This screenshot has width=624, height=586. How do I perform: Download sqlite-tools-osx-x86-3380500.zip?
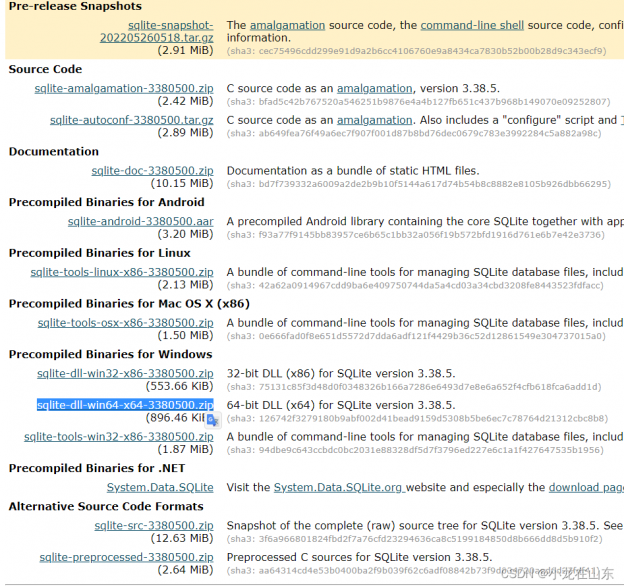point(126,323)
